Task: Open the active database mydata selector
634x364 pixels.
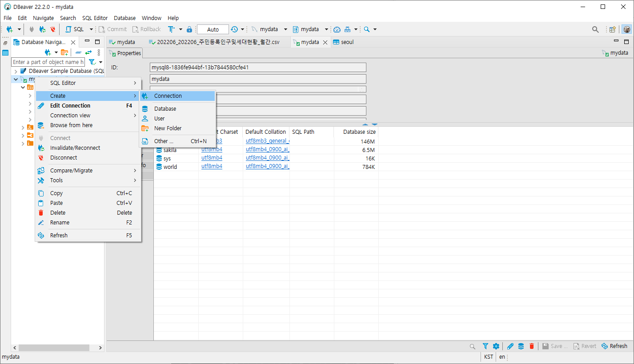Action: tap(310, 29)
